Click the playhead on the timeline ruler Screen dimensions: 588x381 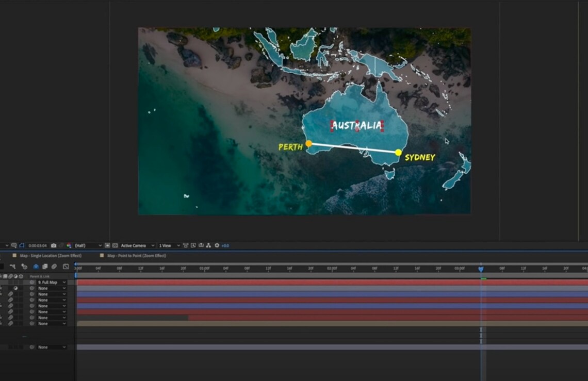point(481,269)
